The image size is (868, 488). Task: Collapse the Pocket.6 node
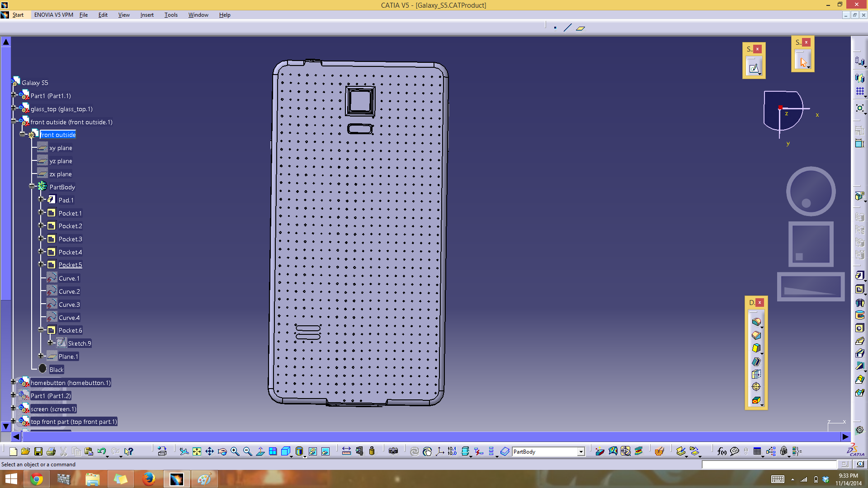click(x=41, y=330)
